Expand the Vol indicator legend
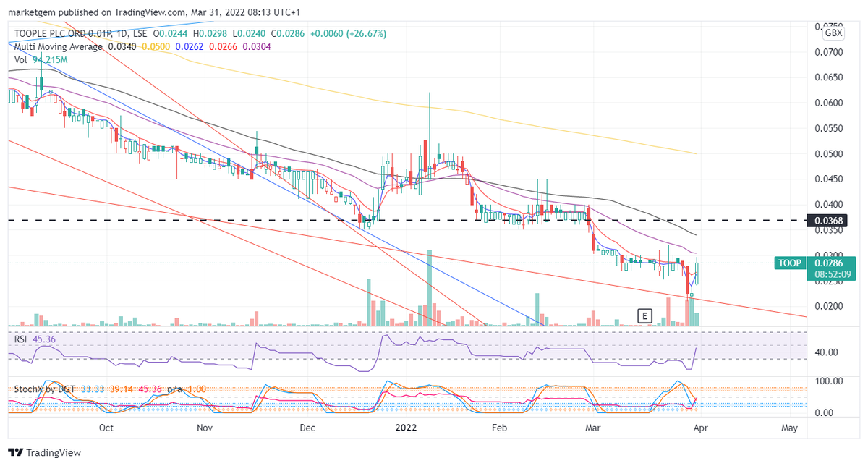868x466 pixels. 20,59
